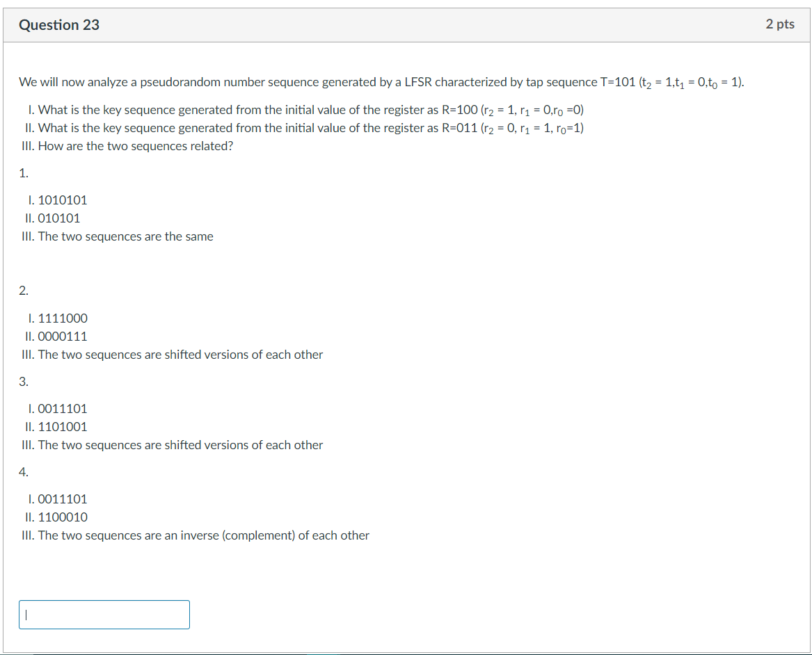Click the sequence 1101001 in option 3
The height and width of the screenshot is (655, 812).
62,426
